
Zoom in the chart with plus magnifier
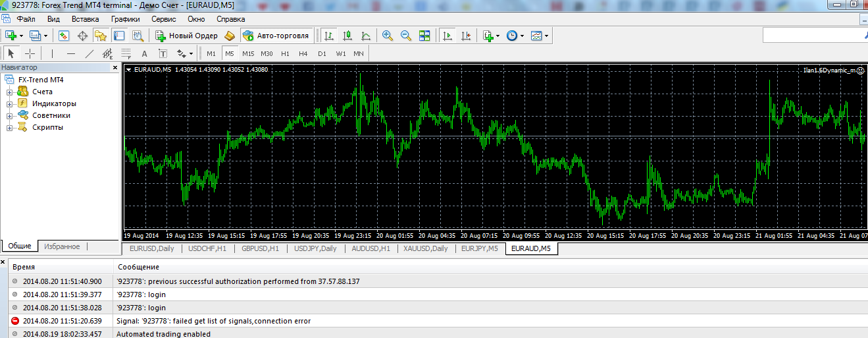[x=388, y=36]
